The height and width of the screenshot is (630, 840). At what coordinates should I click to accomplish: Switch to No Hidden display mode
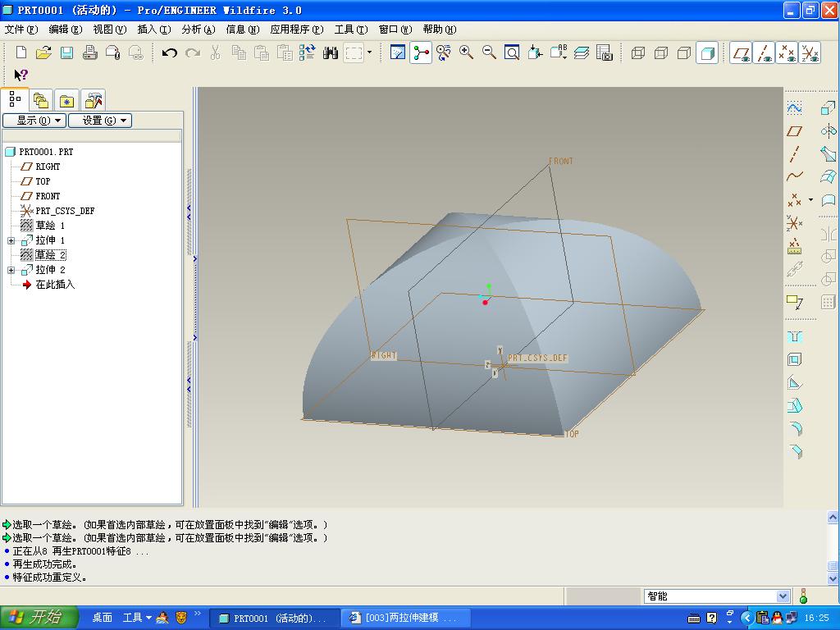click(x=683, y=52)
